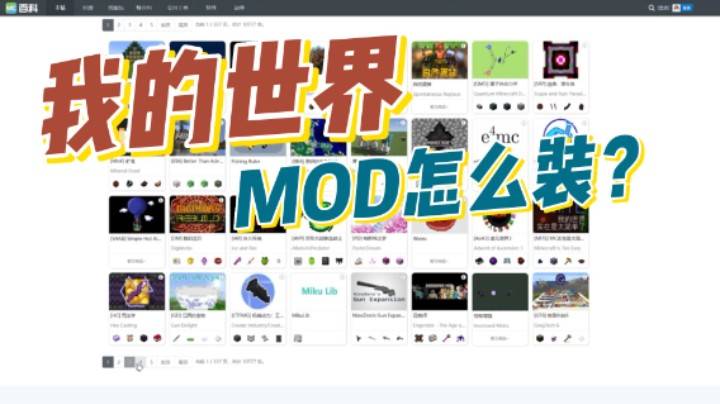Image resolution: width=720 pixels, height=404 pixels.
Task: Click first item icon under Scape and Run
Action: coord(540,107)
